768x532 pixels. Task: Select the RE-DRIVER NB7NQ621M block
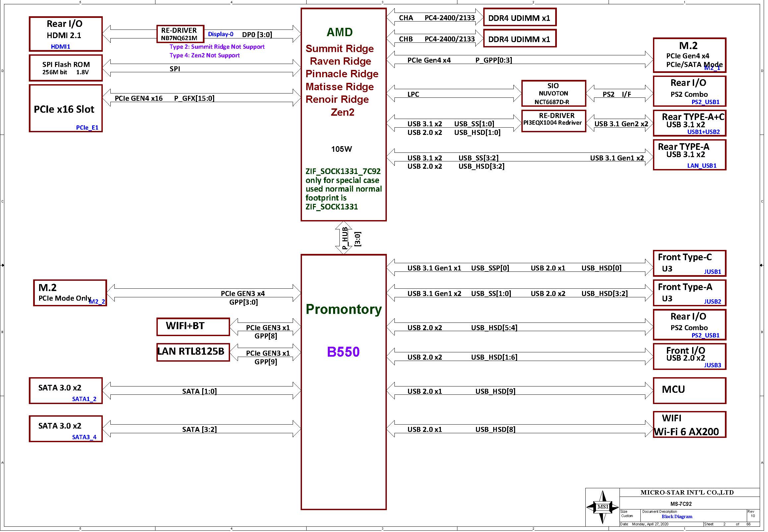pos(180,34)
